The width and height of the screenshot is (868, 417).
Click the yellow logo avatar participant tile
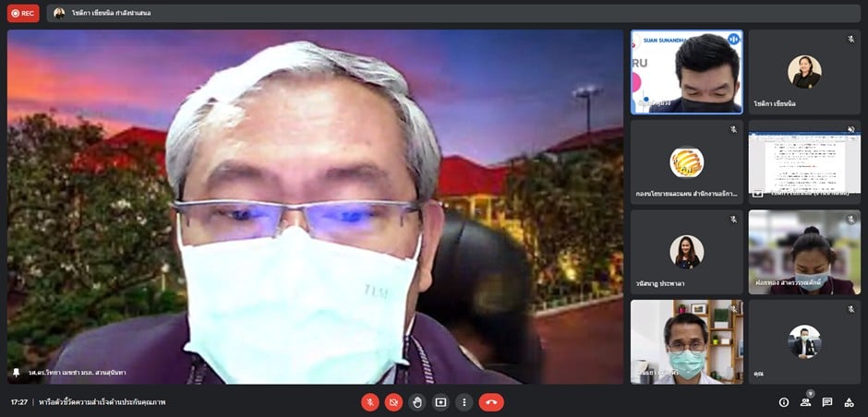[x=686, y=162]
